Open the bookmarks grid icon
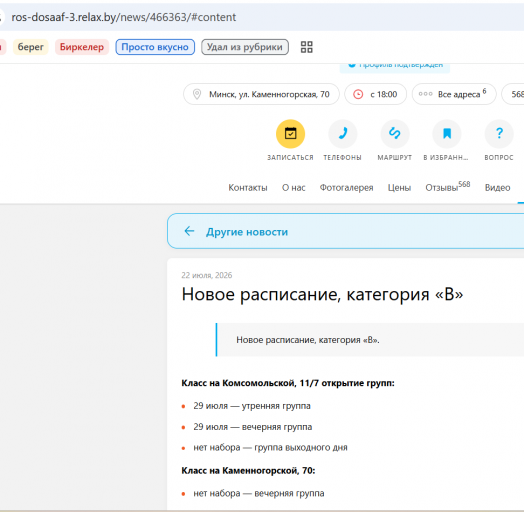The height and width of the screenshot is (512, 524). pyautogui.click(x=306, y=47)
